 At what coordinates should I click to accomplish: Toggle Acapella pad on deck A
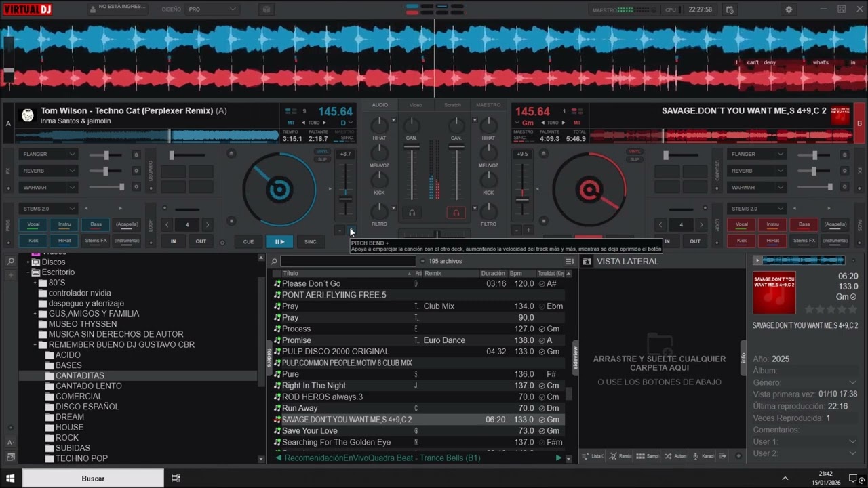[127, 224]
